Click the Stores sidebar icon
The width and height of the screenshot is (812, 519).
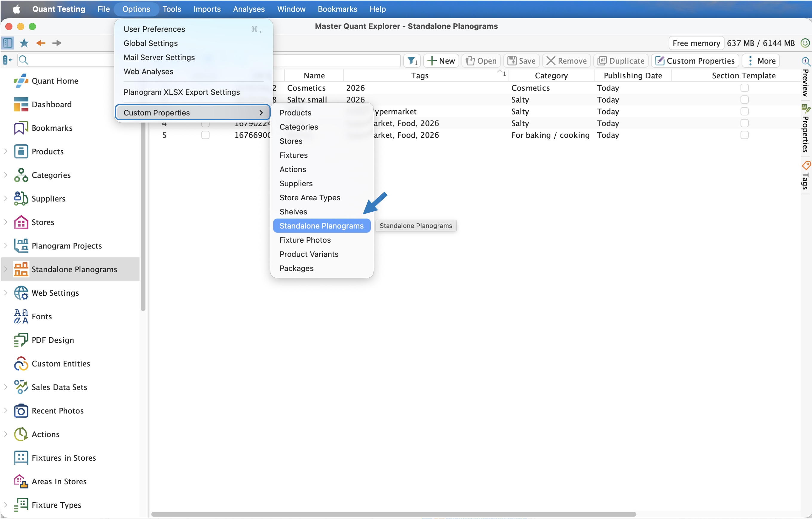21,222
